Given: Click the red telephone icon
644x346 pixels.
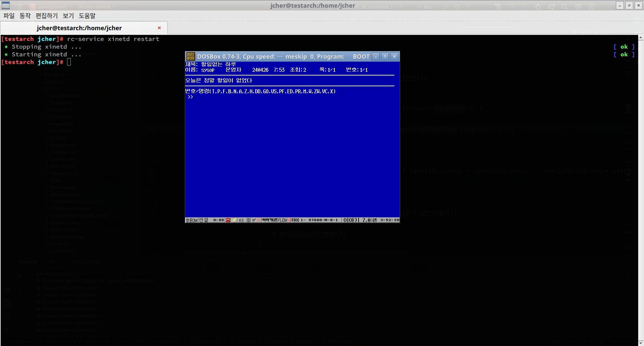Looking at the screenshot, I should tap(228, 220).
